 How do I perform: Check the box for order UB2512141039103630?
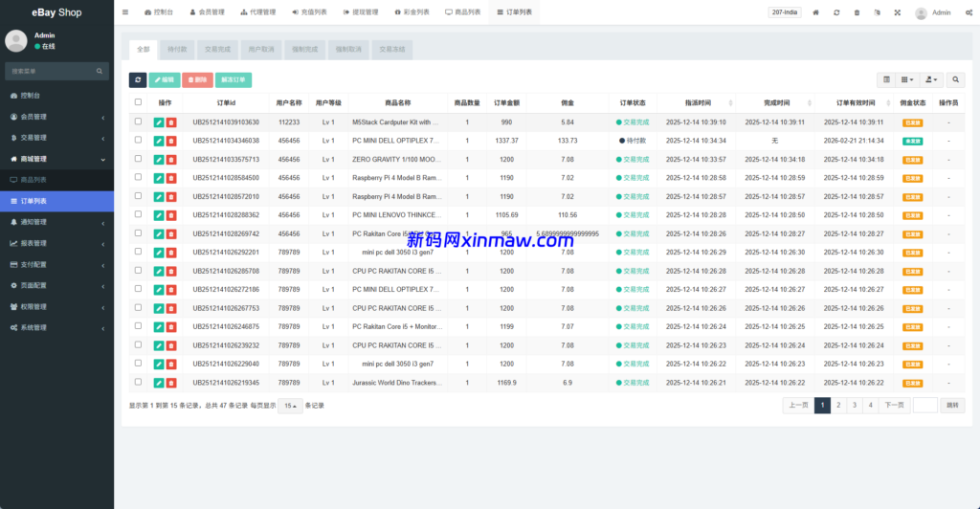(138, 122)
